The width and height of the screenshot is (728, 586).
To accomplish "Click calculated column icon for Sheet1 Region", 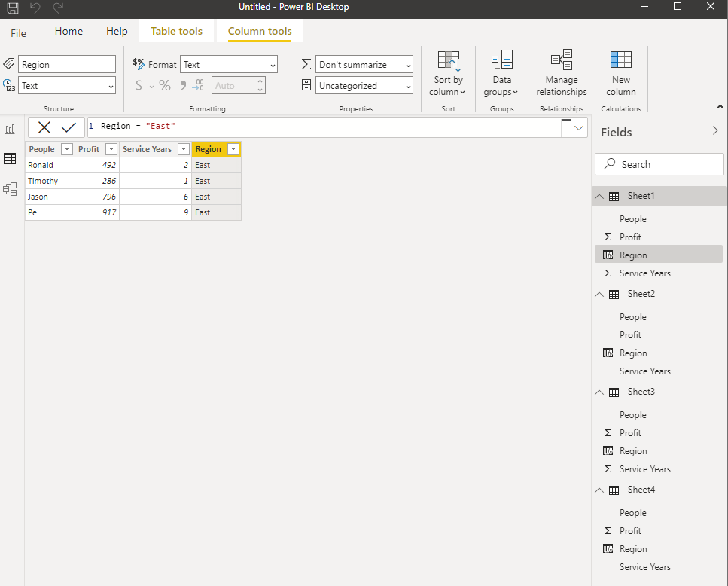I will (x=608, y=255).
